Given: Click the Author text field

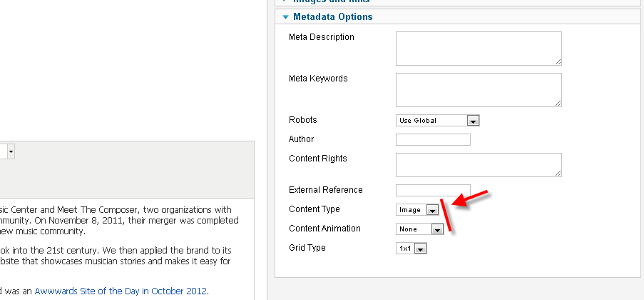Looking at the screenshot, I should pyautogui.click(x=433, y=139).
